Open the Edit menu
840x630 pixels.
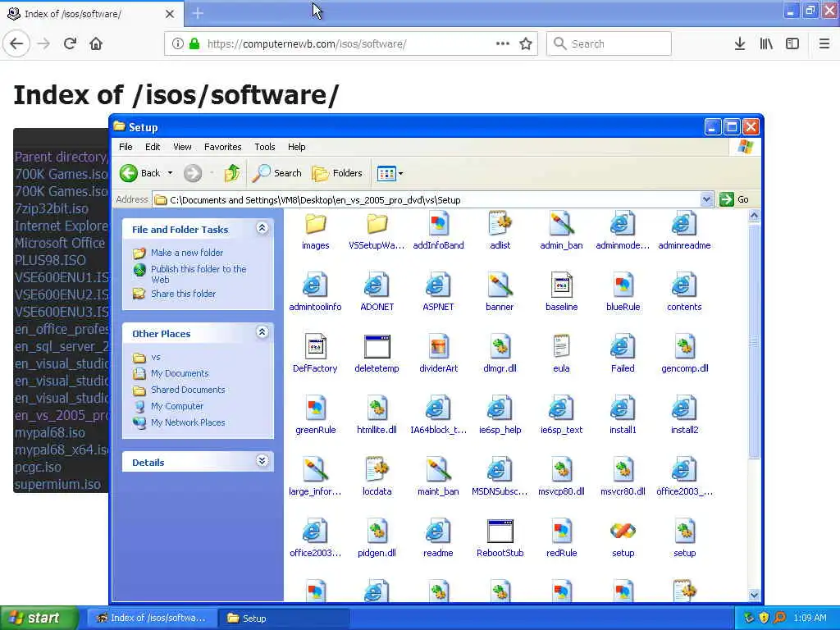[153, 147]
